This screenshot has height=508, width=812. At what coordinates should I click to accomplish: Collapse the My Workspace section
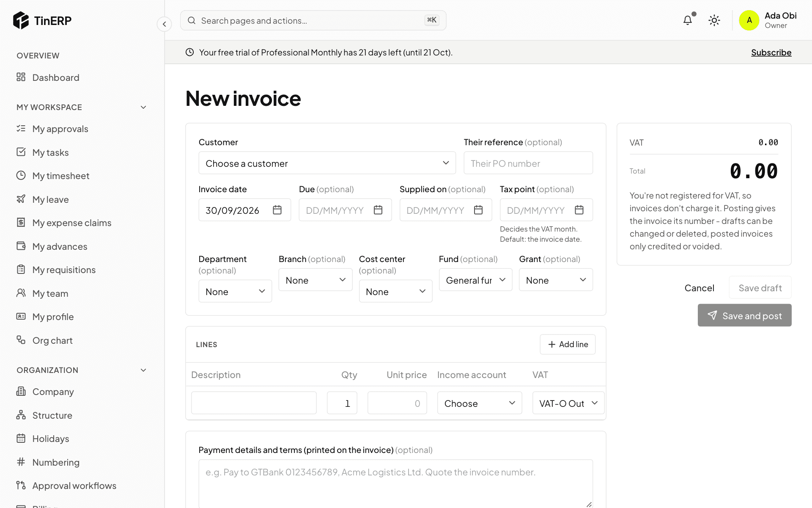(143, 107)
